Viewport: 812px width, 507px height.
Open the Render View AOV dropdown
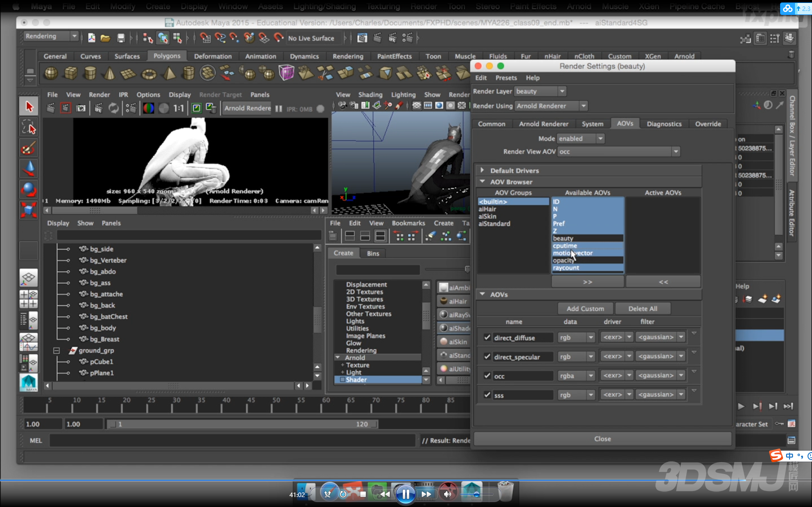[x=619, y=152]
